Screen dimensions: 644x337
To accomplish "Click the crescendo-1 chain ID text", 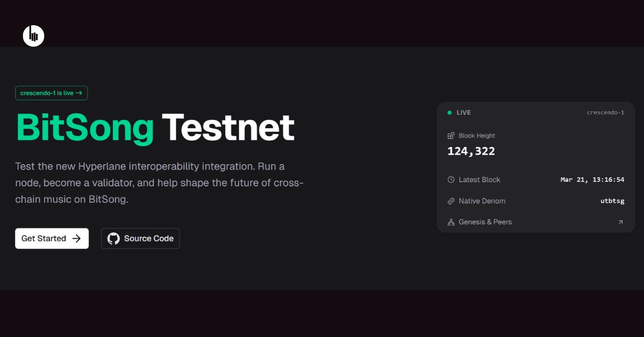I will click(605, 113).
